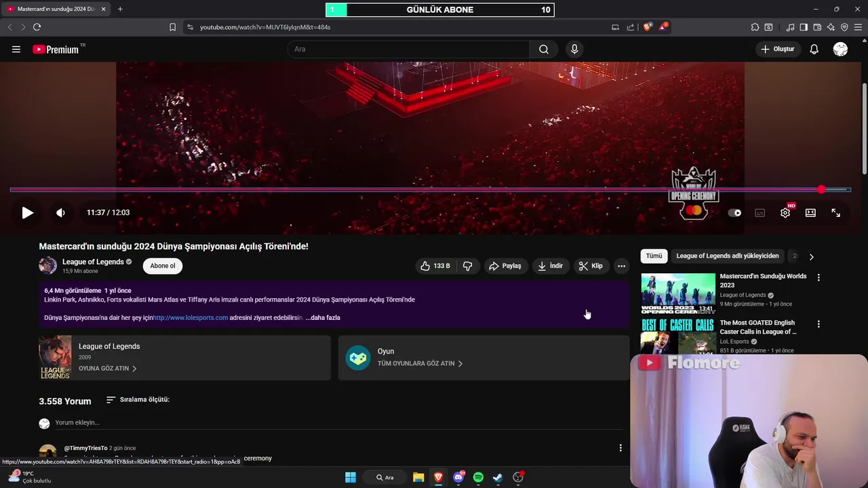Open the League of Legends channel avatar

(47, 266)
